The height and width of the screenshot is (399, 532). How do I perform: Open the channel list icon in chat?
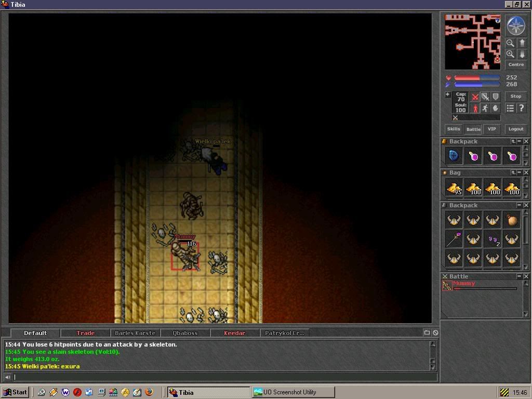point(427,333)
